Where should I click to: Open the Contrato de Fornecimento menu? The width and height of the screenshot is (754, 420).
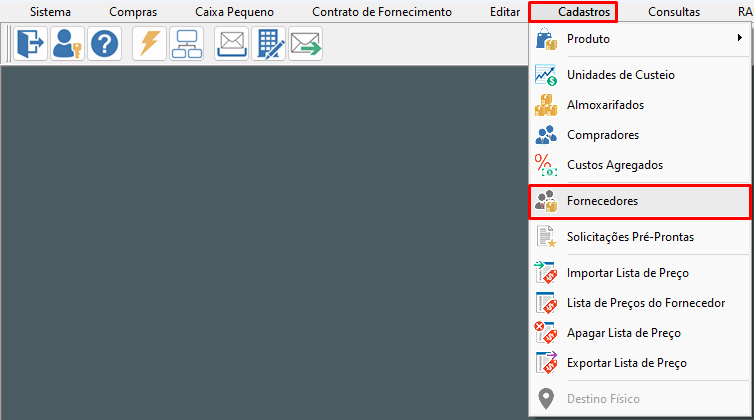click(x=382, y=12)
